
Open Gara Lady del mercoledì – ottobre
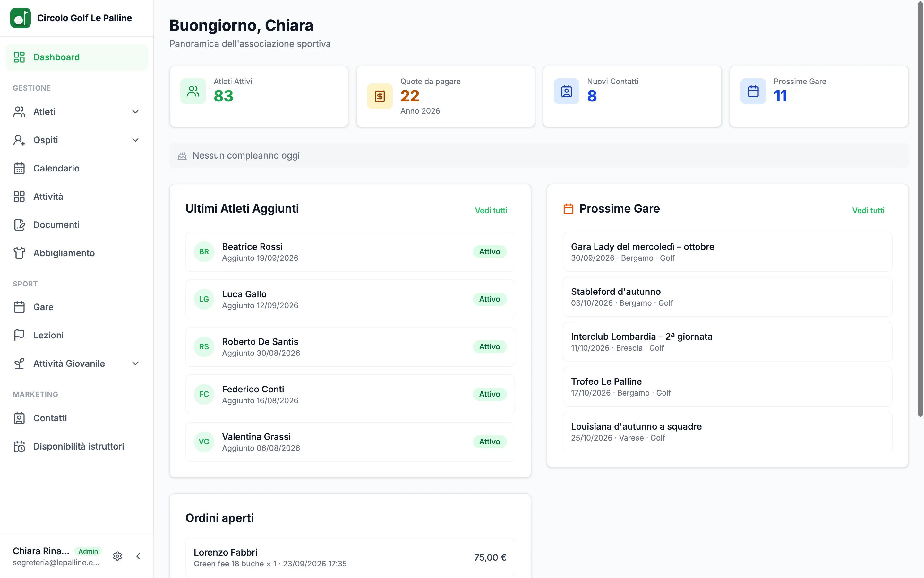point(727,251)
